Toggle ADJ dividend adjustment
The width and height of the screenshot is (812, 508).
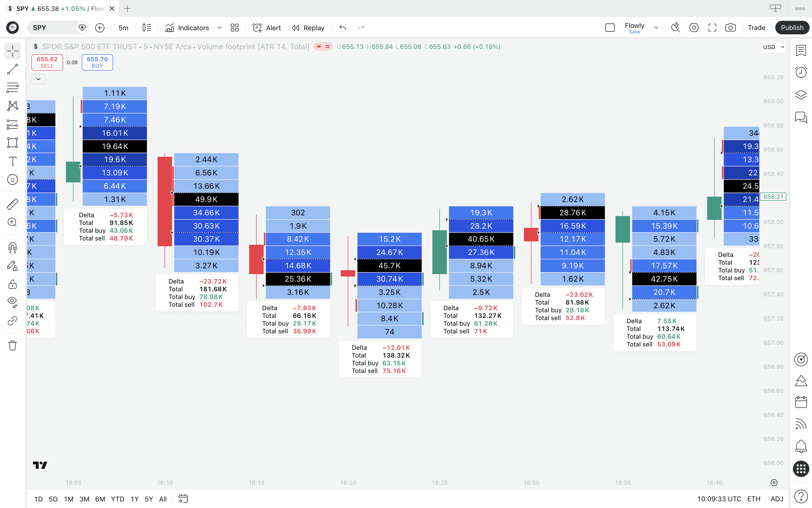(x=777, y=499)
